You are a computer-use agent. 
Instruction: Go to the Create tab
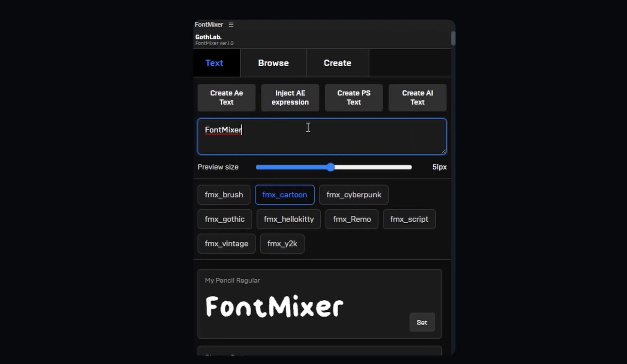[337, 63]
